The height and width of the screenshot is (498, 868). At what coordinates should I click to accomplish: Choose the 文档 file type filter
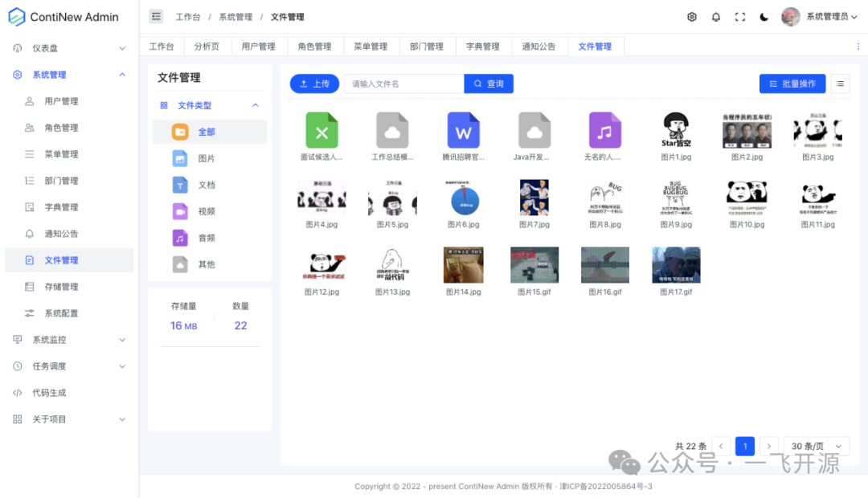point(217,185)
